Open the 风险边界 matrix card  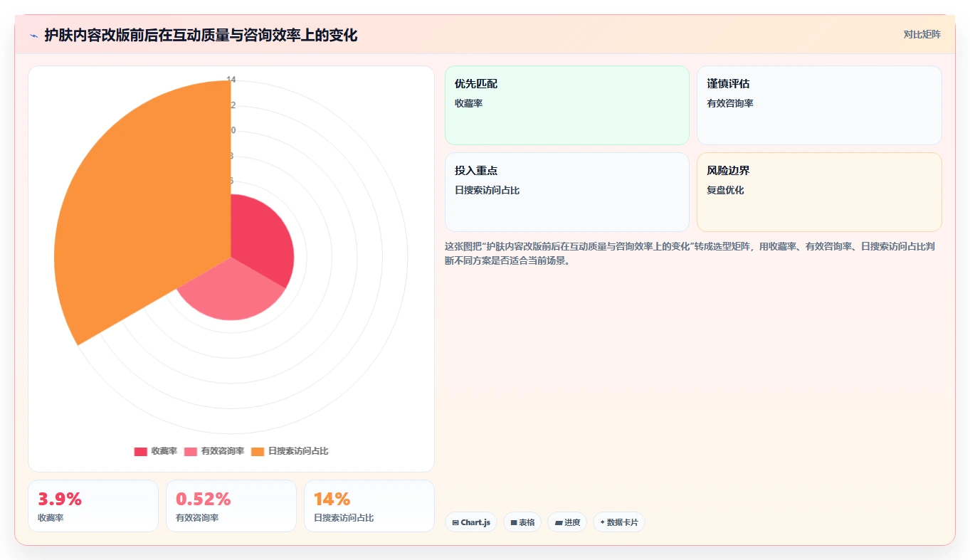click(x=819, y=192)
